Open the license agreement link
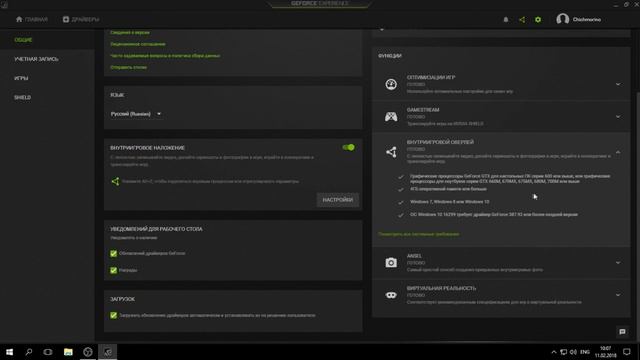The image size is (640, 360). [x=138, y=44]
